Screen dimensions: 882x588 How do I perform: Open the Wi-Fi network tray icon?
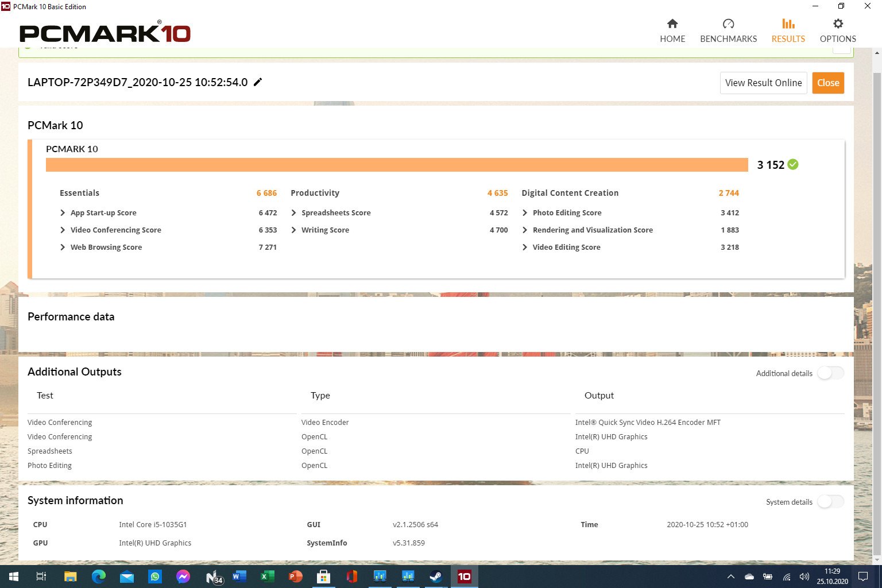click(x=787, y=577)
